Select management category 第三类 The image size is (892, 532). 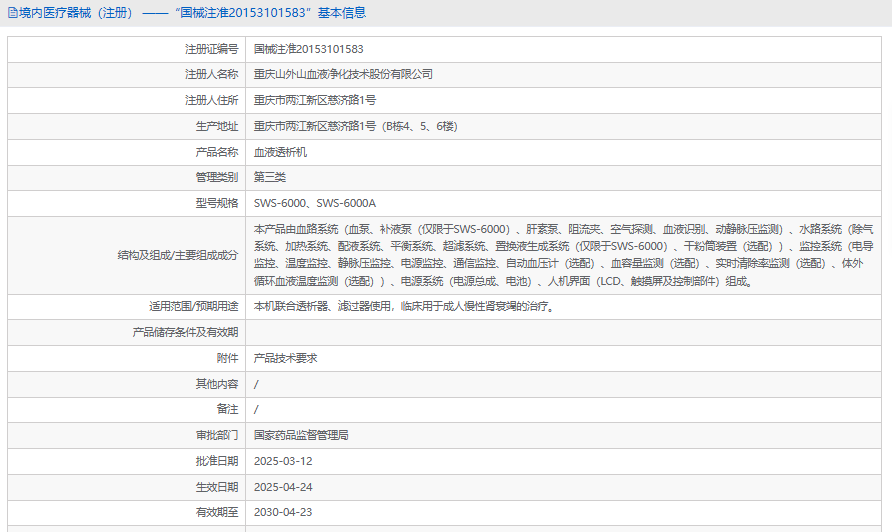coord(270,177)
